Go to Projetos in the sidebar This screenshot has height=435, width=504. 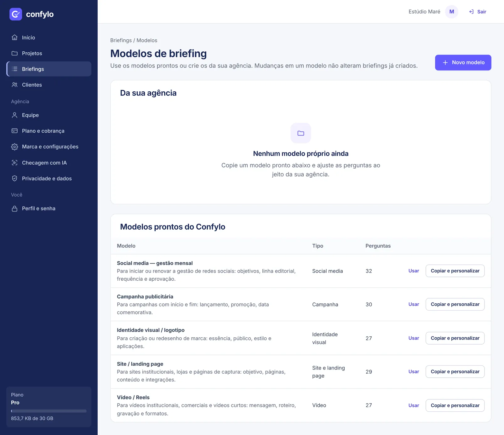49,53
